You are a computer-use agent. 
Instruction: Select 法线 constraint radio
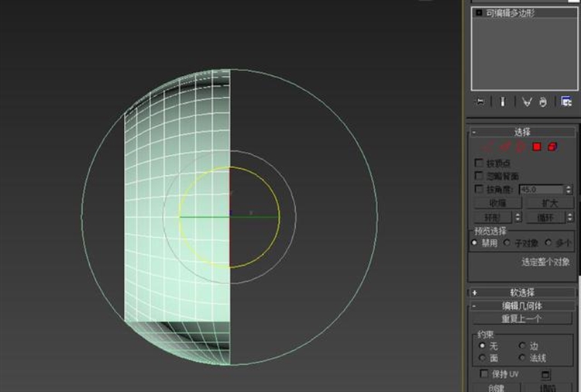(522, 358)
